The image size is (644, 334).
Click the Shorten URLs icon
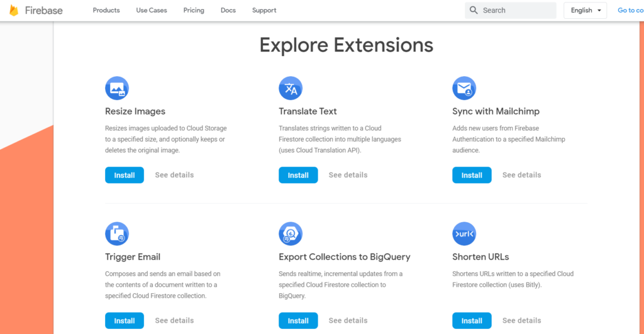pos(464,234)
